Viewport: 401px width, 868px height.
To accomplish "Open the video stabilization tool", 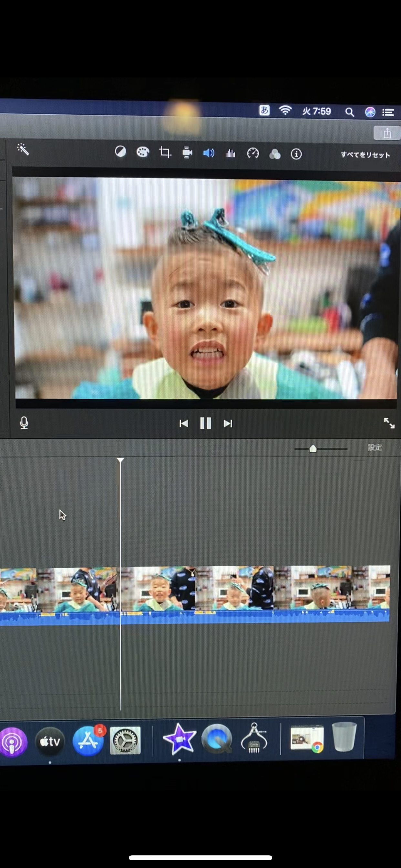I will 187,153.
